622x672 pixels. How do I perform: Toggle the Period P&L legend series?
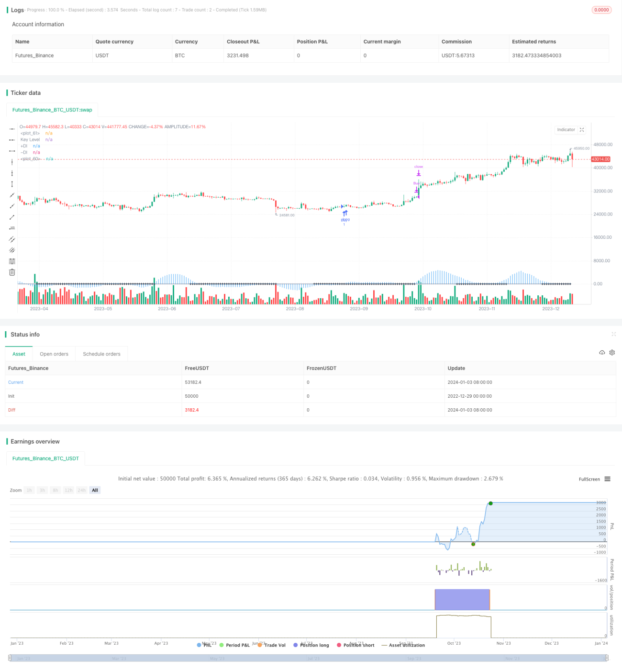coord(234,645)
